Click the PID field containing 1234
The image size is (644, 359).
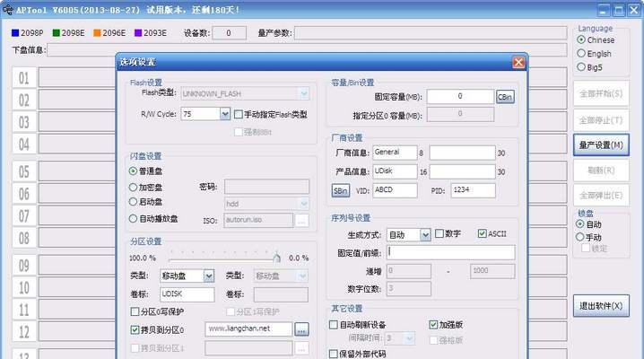pos(474,190)
